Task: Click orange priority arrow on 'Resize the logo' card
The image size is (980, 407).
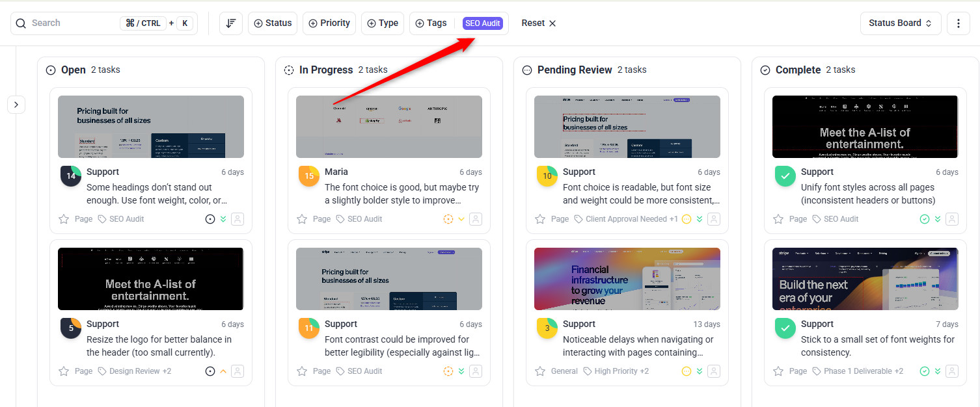Action: 223,371
